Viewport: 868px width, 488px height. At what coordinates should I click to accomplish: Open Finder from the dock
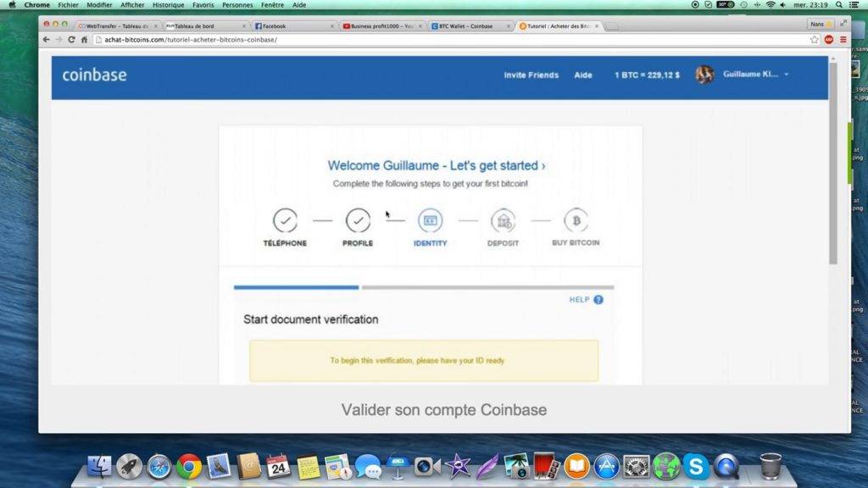(100, 467)
